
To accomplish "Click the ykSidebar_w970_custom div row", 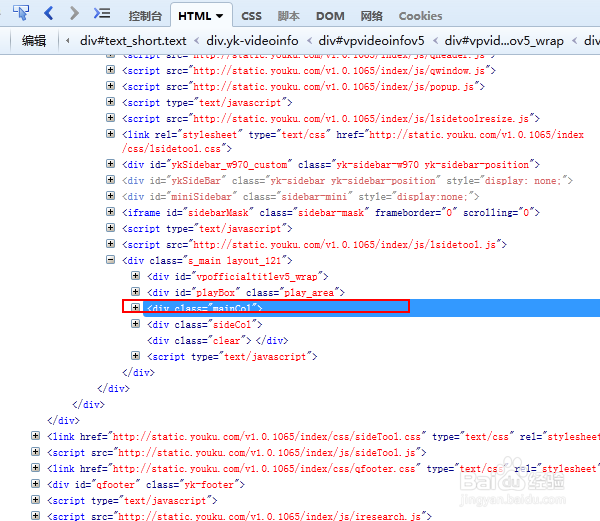I will [331, 165].
